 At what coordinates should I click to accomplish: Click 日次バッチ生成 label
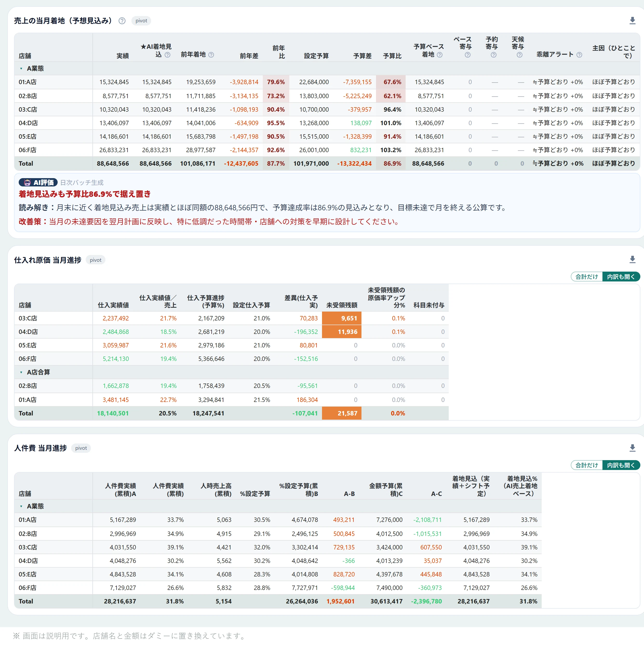pyautogui.click(x=82, y=183)
